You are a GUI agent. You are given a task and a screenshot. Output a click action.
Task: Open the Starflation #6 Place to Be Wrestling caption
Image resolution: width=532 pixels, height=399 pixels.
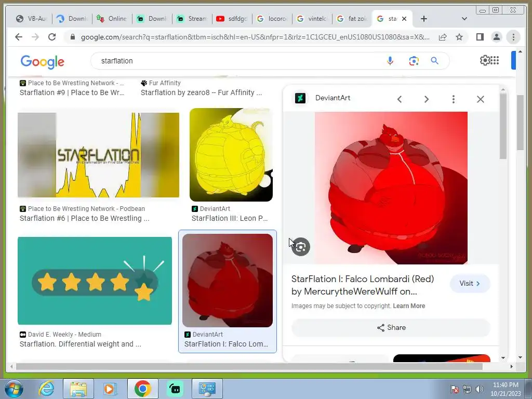(x=85, y=218)
